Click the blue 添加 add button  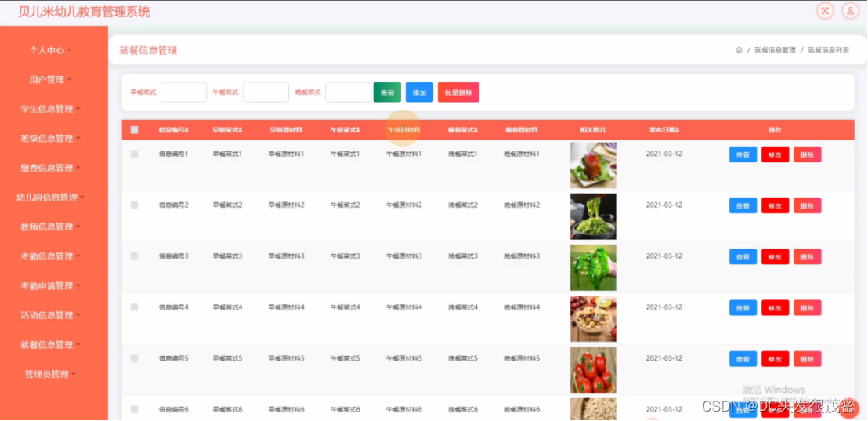420,93
